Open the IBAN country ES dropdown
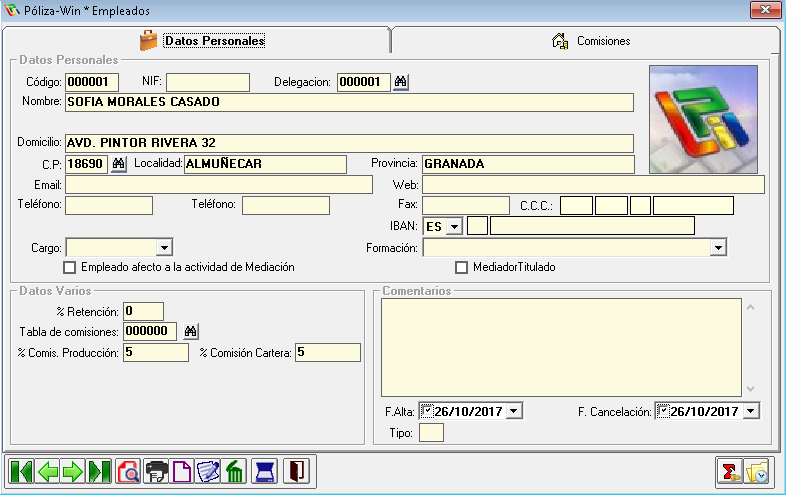Viewport: 786px width, 495px height. coord(454,226)
